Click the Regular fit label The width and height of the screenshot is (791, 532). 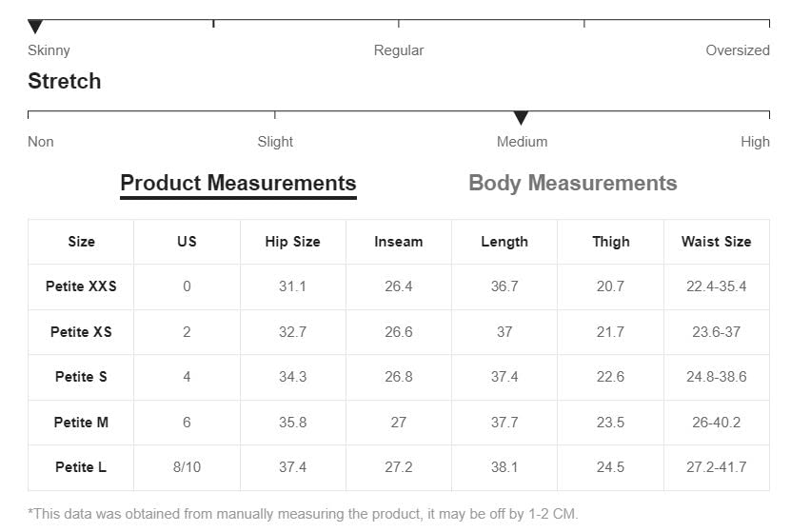click(x=398, y=50)
